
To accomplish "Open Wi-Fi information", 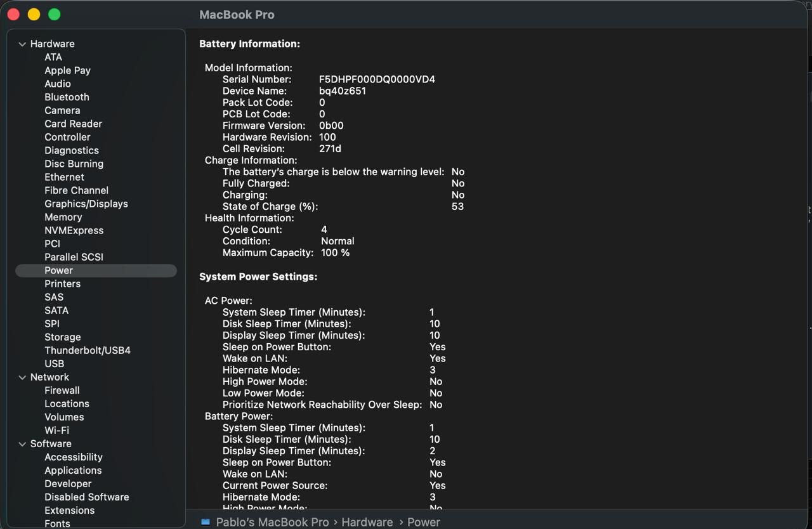I will click(56, 430).
